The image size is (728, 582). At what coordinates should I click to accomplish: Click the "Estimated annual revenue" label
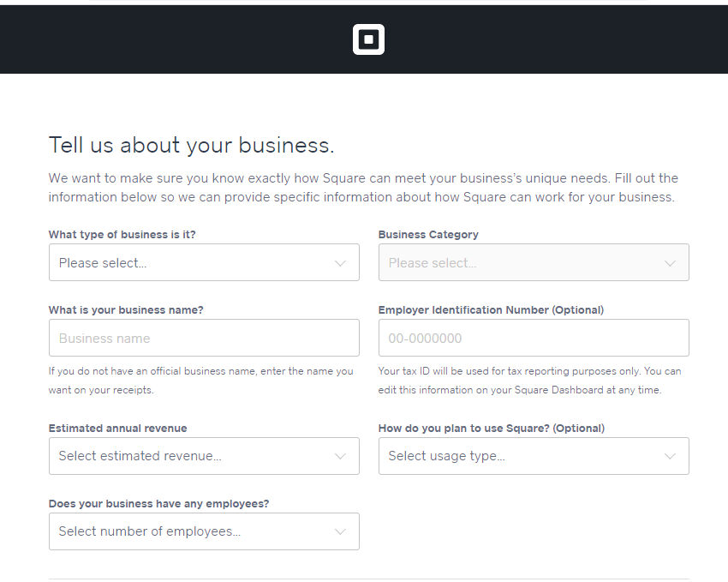(118, 429)
